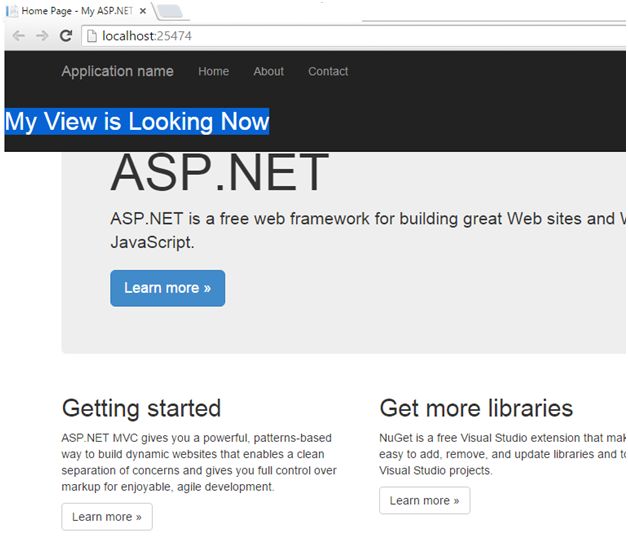Open the Contact navbar link
This screenshot has width=628, height=557.
click(x=328, y=72)
